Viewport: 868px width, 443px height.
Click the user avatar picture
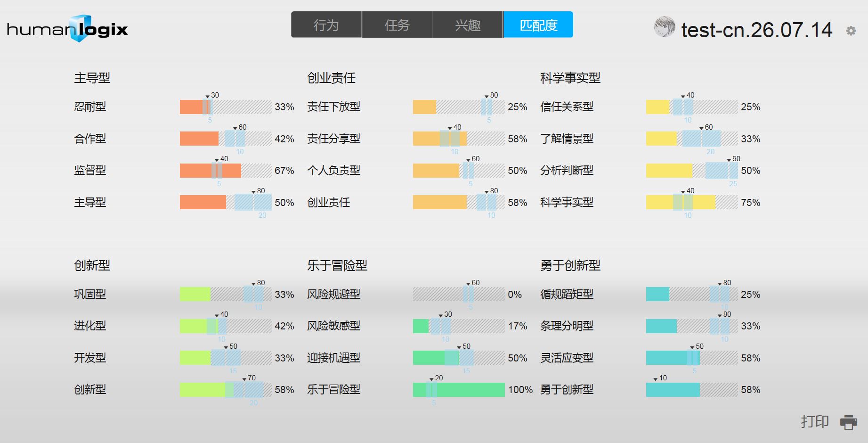[x=665, y=27]
